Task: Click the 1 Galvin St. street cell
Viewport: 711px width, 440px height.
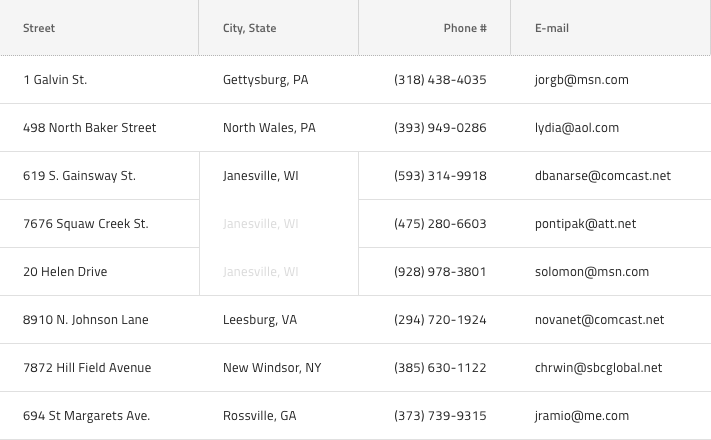Action: [x=55, y=80]
